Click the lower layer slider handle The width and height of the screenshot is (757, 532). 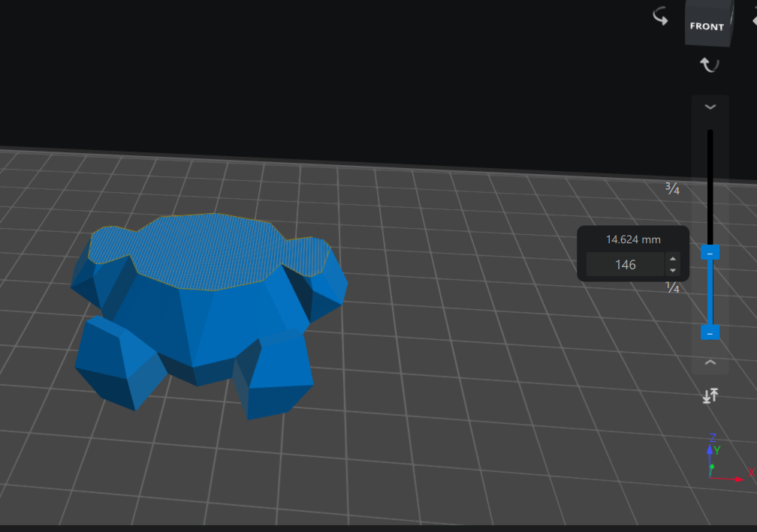coord(710,332)
